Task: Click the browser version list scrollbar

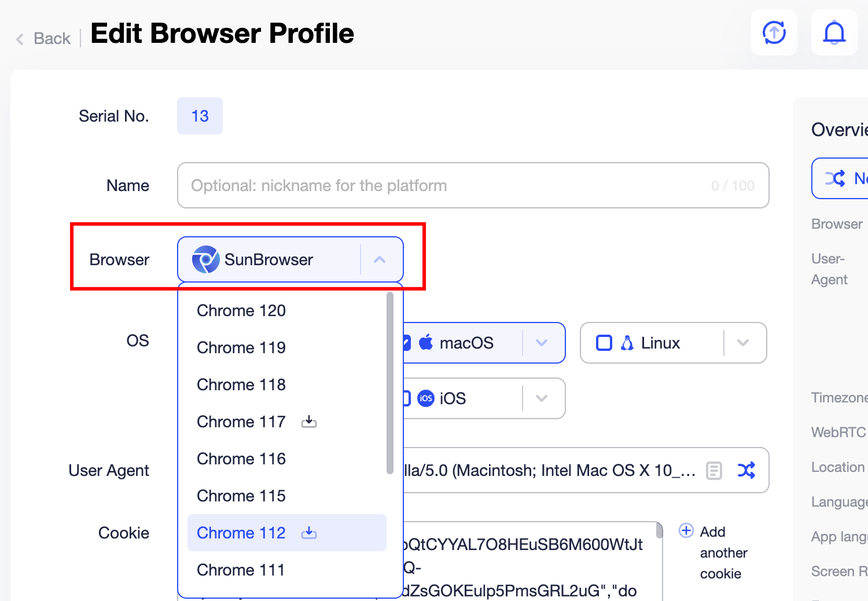Action: (x=390, y=382)
